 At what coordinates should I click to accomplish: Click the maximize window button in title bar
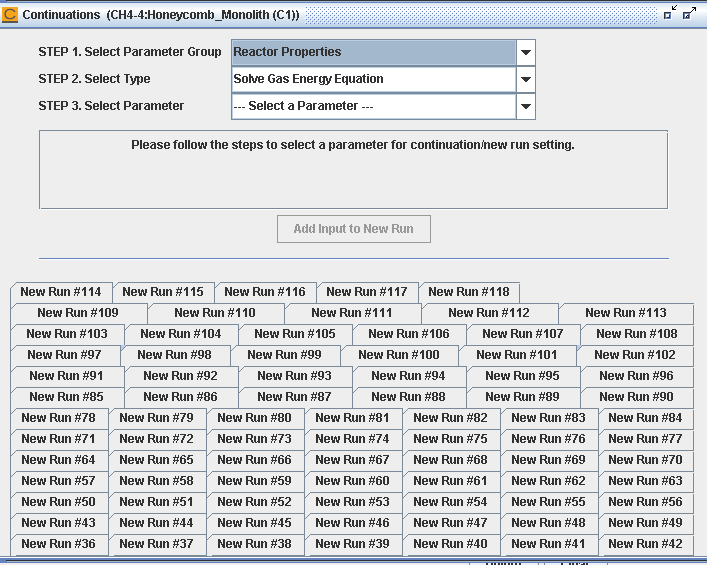pos(689,13)
